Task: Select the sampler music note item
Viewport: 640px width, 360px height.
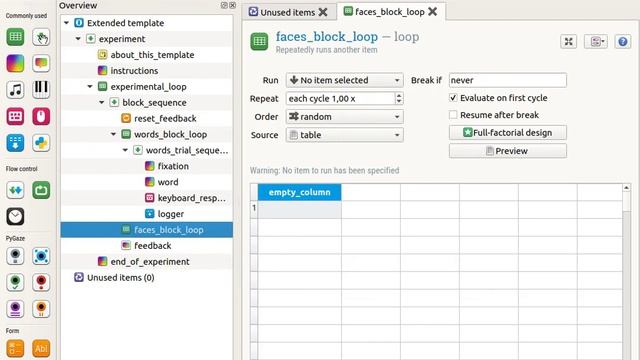Action: point(16,90)
